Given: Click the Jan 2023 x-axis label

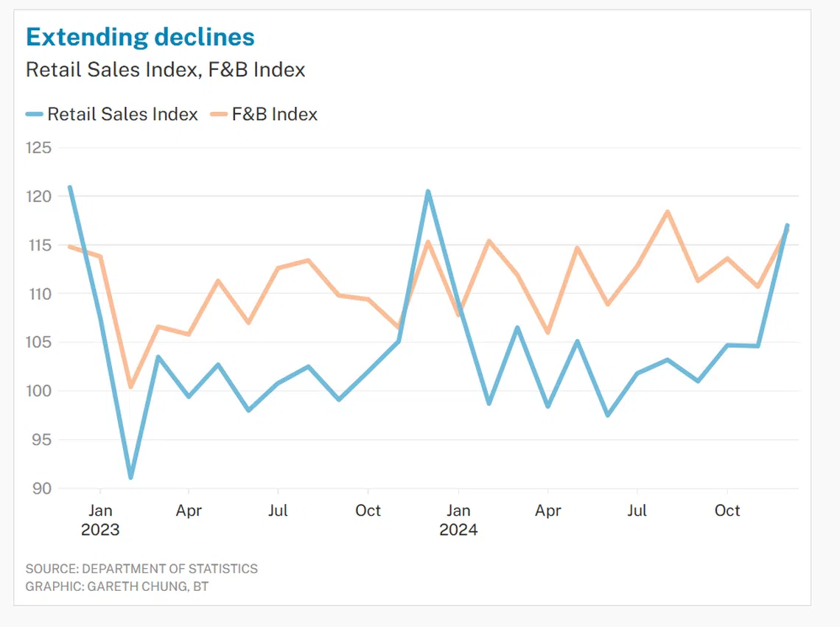Looking at the screenshot, I should click(x=100, y=519).
